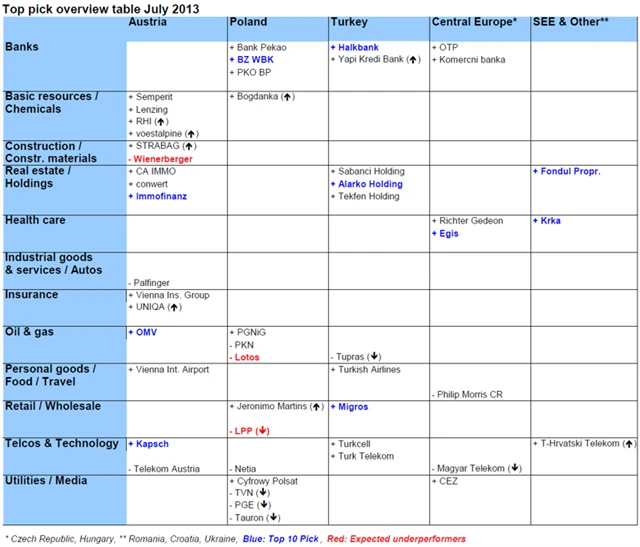Image resolution: width=640 pixels, height=547 pixels.
Task: Select the Basic resources / Chemicals row label
Action: tap(51, 102)
